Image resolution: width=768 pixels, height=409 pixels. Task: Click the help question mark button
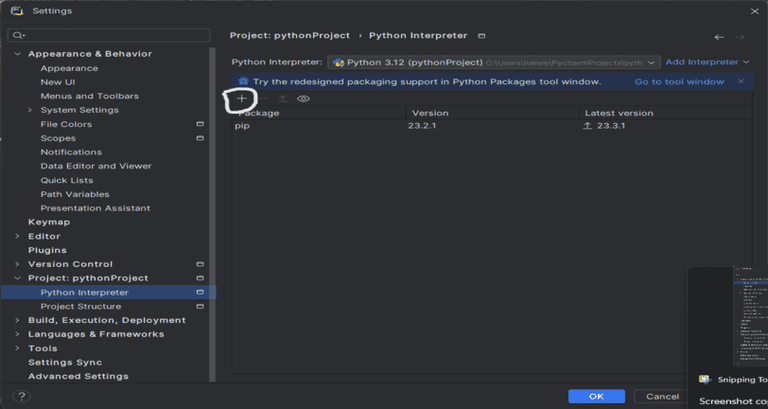[22, 396]
